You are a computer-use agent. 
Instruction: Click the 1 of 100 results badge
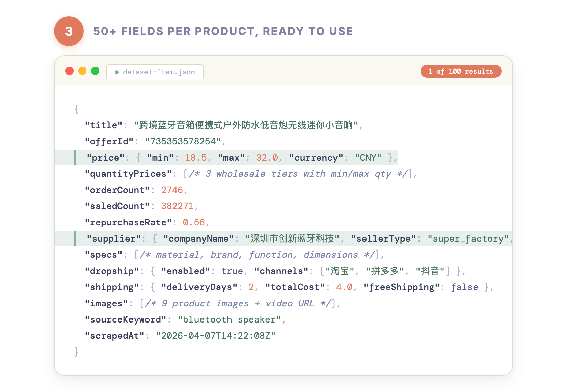461,71
